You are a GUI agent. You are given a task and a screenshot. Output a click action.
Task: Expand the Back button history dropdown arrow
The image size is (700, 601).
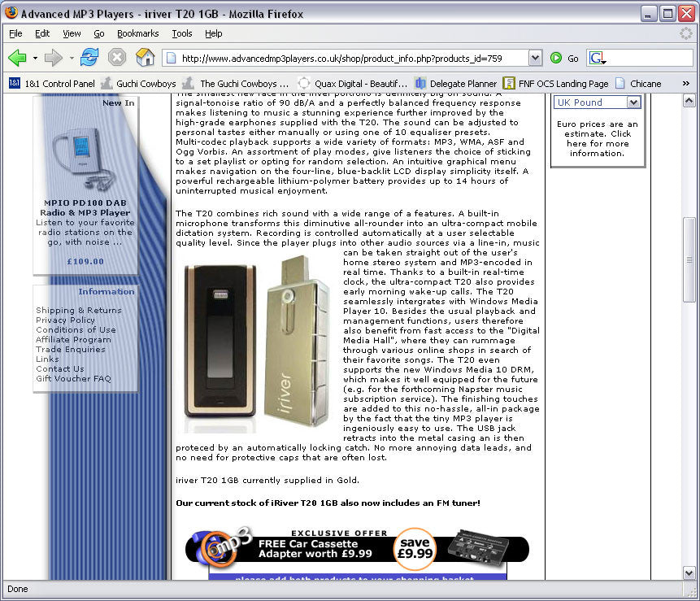click(35, 59)
